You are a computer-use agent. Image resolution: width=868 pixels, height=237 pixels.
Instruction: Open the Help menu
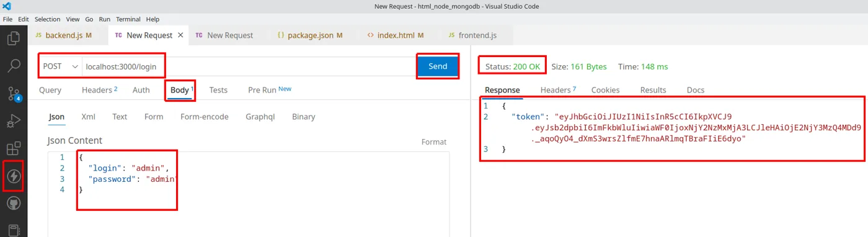click(153, 19)
